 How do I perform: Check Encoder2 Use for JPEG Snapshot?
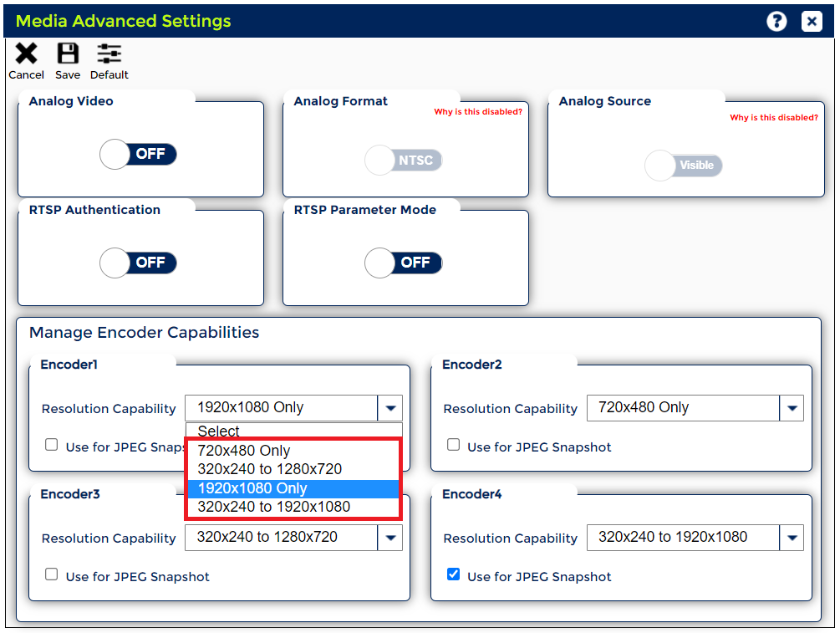[x=453, y=445]
